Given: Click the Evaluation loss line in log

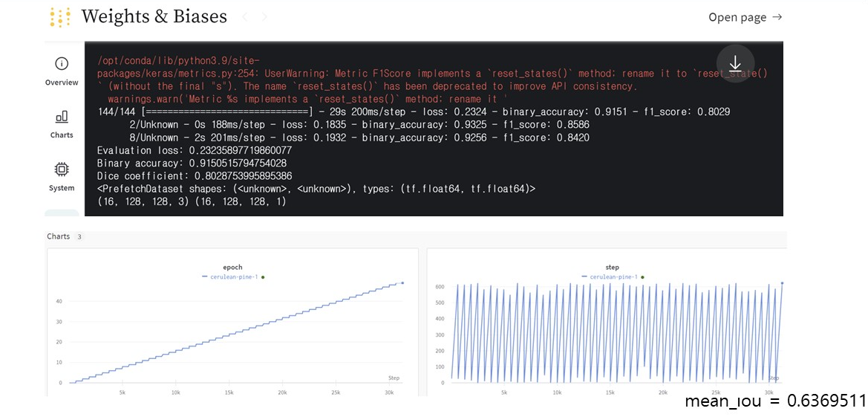Looking at the screenshot, I should pyautogui.click(x=195, y=150).
